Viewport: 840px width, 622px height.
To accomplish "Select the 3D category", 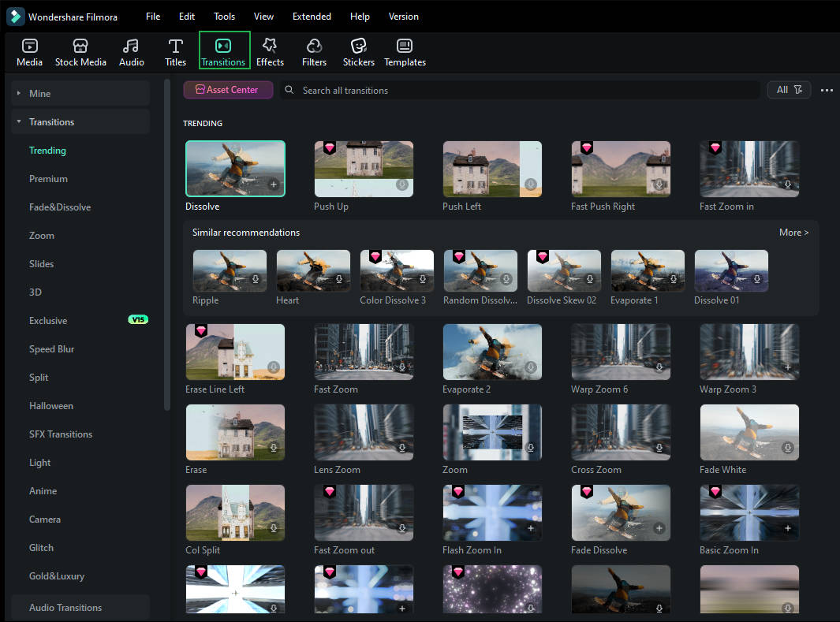I will tap(35, 292).
